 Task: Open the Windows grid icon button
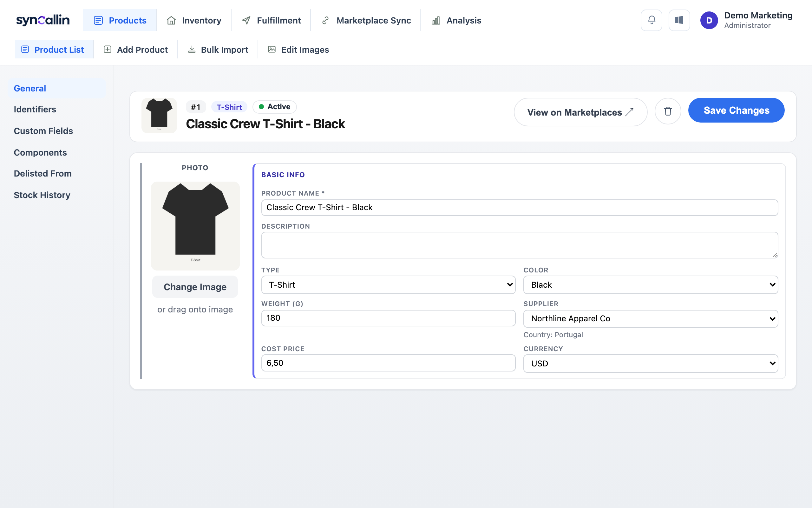pyautogui.click(x=679, y=20)
